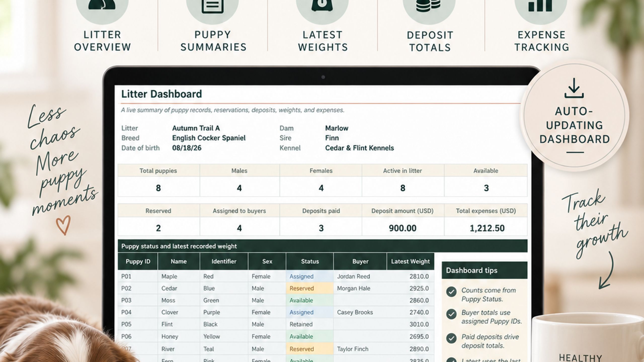Click Cedar's 'Reserved' status cell

coord(310,288)
